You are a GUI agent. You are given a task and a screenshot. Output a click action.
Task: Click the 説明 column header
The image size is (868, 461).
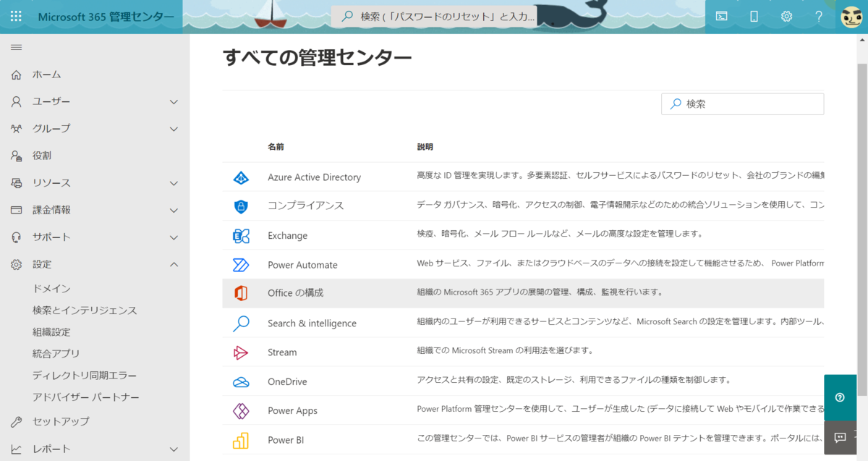(x=425, y=147)
